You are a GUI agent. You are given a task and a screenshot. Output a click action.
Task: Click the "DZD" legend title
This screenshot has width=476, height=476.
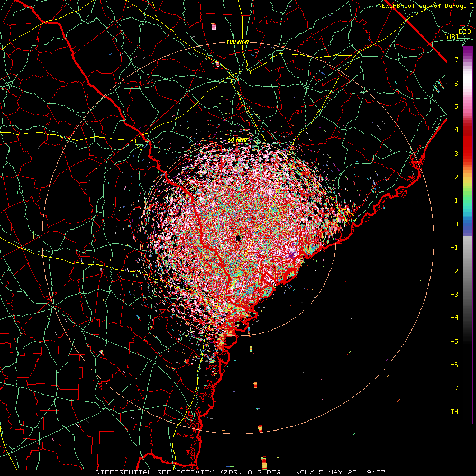465,32
